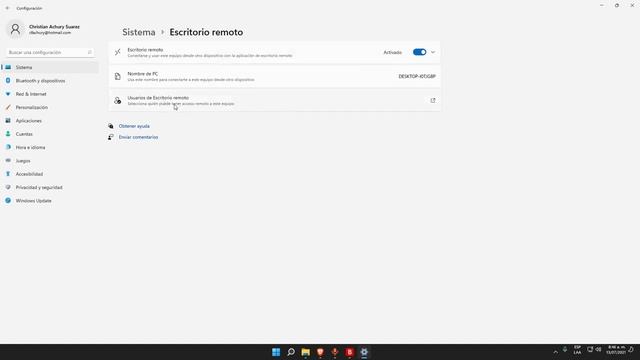
Task: Turn off the Escritorio remoto switch
Action: point(419,52)
